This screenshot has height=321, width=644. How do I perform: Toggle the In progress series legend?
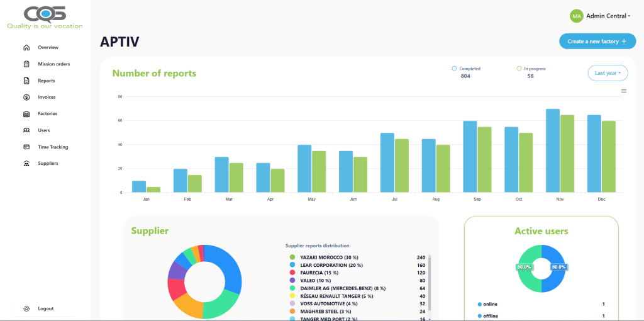coord(530,69)
